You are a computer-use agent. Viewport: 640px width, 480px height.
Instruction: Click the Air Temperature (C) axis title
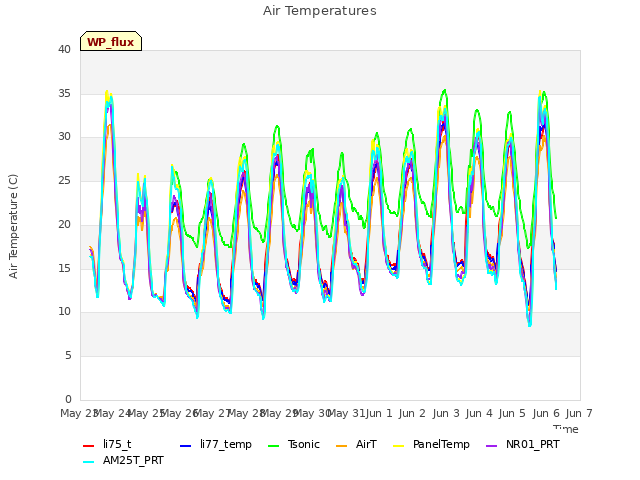click(x=13, y=227)
